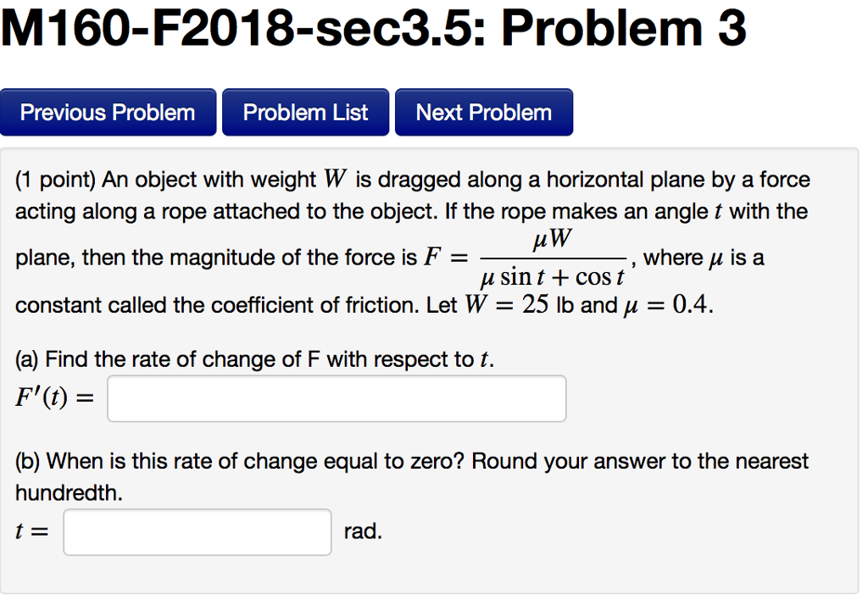The width and height of the screenshot is (868, 611).
Task: Select the problem title M160-F2018-sec3.5: Problem 3
Action: 373,28
